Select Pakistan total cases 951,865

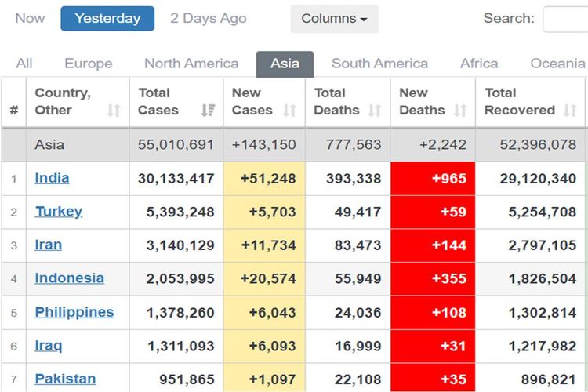tap(187, 379)
